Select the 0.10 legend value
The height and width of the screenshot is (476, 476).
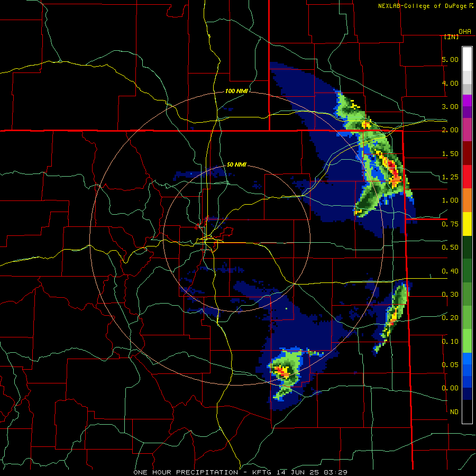click(x=450, y=342)
